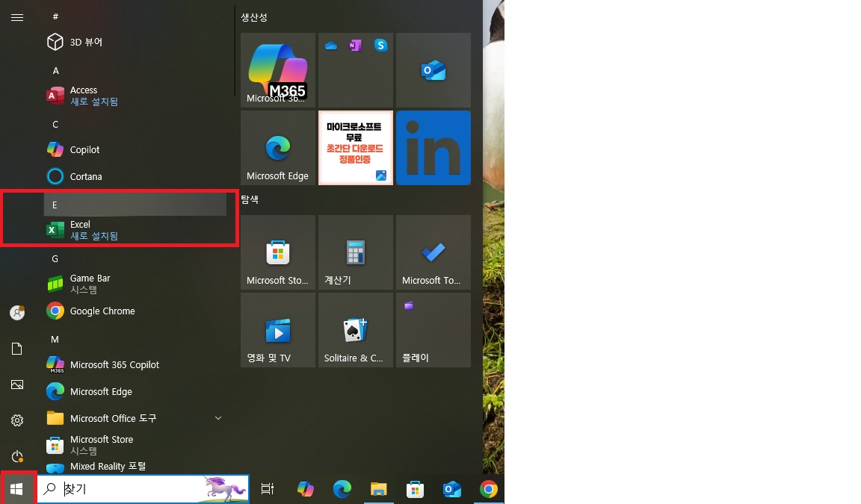Image resolution: width=861 pixels, height=504 pixels.
Task: Open the Microsoft Store tile
Action: tap(278, 252)
